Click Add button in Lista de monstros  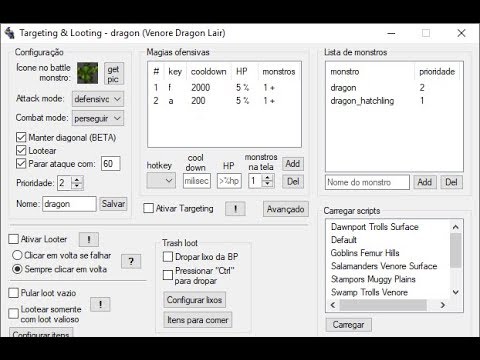point(425,182)
